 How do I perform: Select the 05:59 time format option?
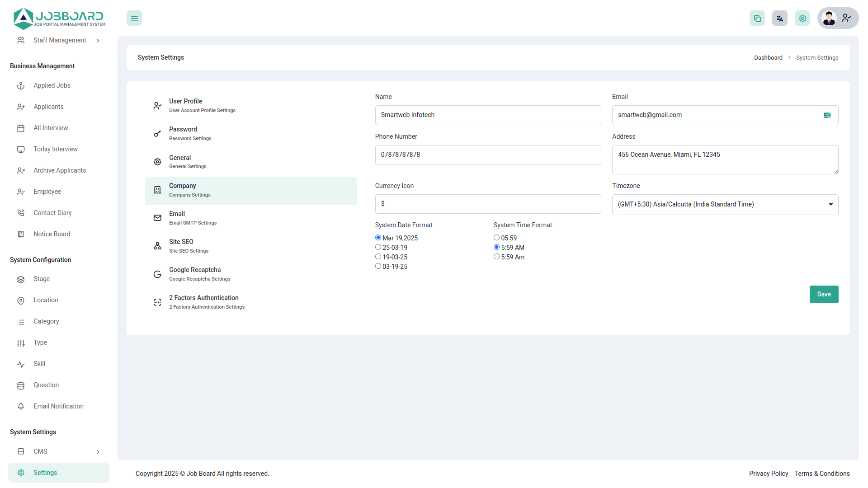coord(496,238)
